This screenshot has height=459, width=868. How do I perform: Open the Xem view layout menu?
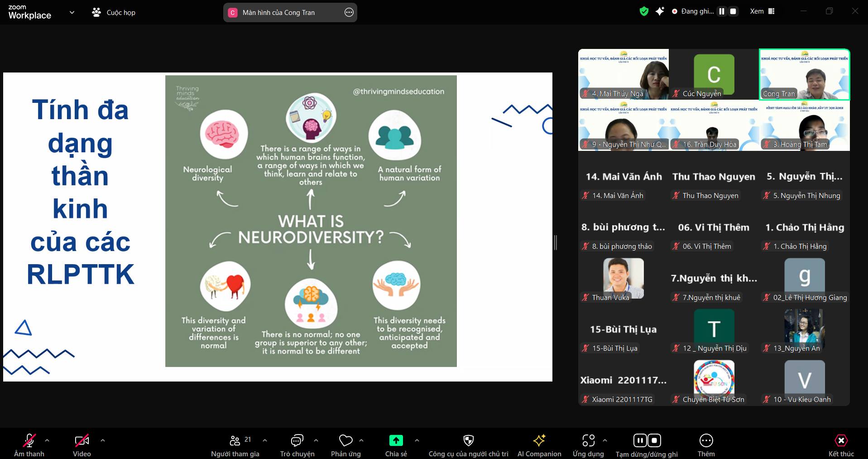tap(762, 11)
